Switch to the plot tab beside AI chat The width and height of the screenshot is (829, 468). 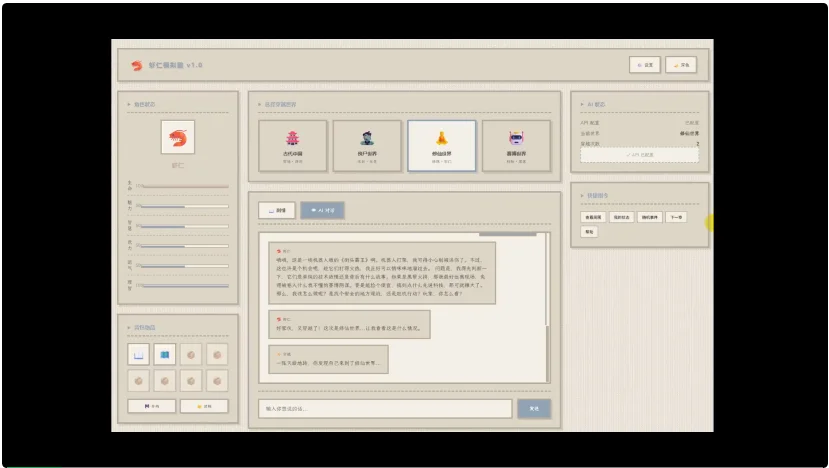coord(277,210)
